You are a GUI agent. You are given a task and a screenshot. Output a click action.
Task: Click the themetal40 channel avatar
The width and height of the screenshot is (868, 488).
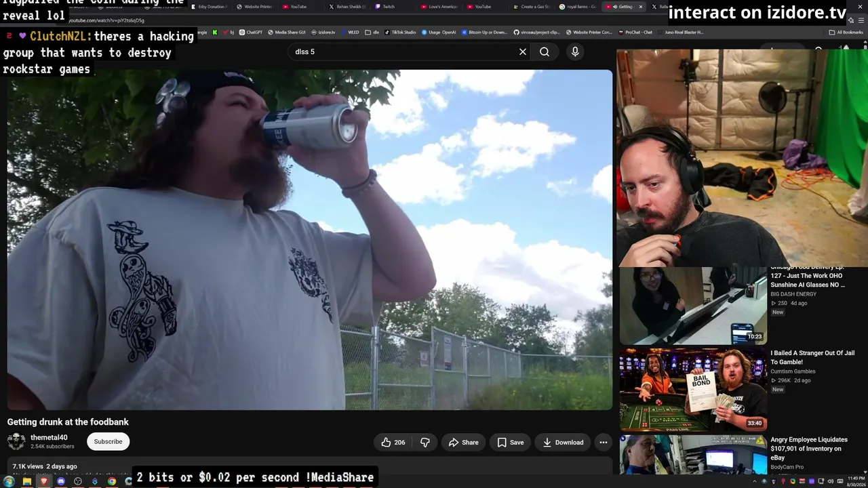16,442
